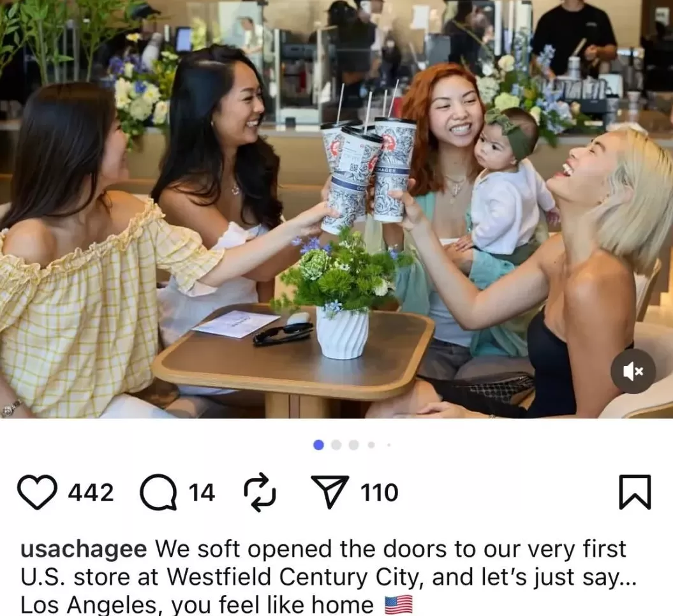Jump to the second carousel dot
The height and width of the screenshot is (616, 673).
pyautogui.click(x=337, y=445)
